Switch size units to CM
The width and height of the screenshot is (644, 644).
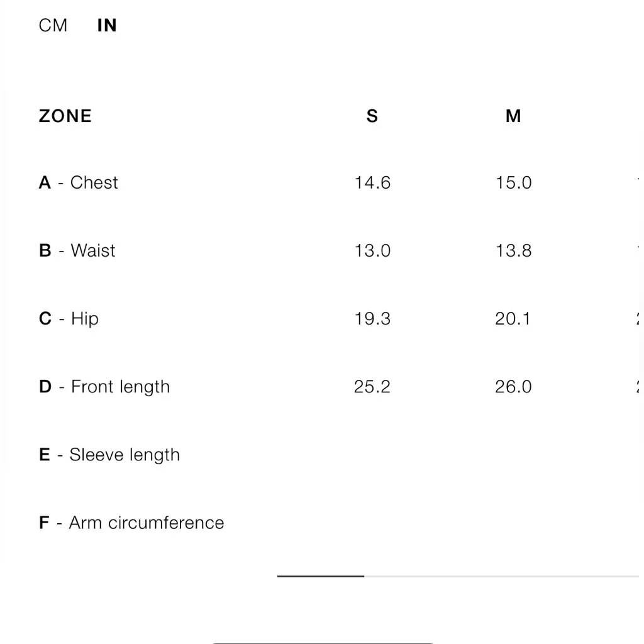[53, 25]
